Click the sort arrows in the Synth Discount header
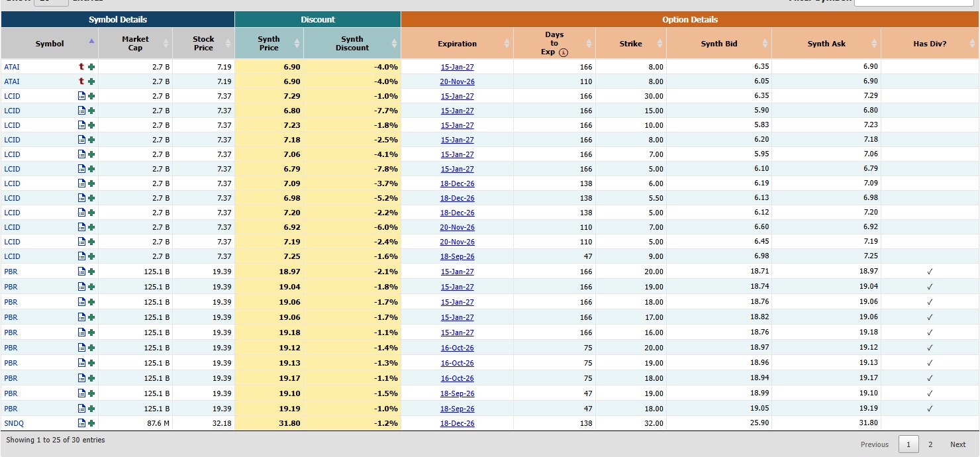 point(395,44)
